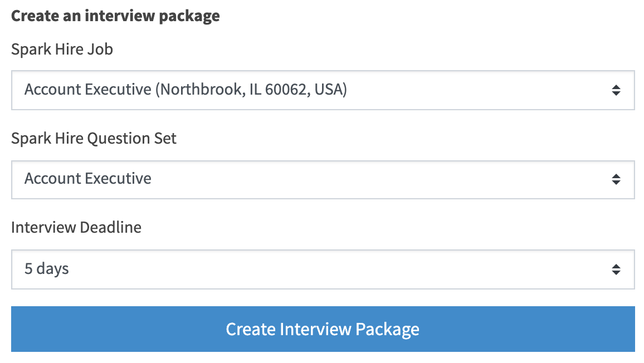Click the '5 days' deadline value

pos(46,269)
